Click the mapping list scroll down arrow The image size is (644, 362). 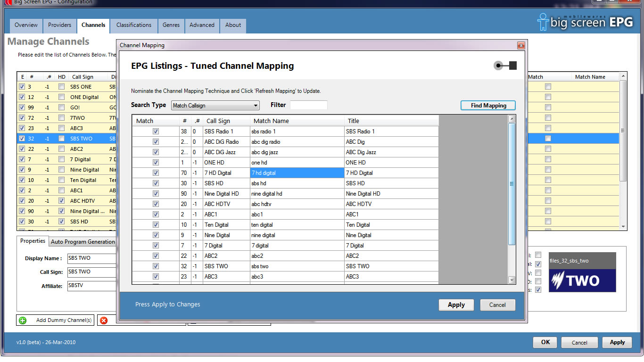tap(512, 280)
